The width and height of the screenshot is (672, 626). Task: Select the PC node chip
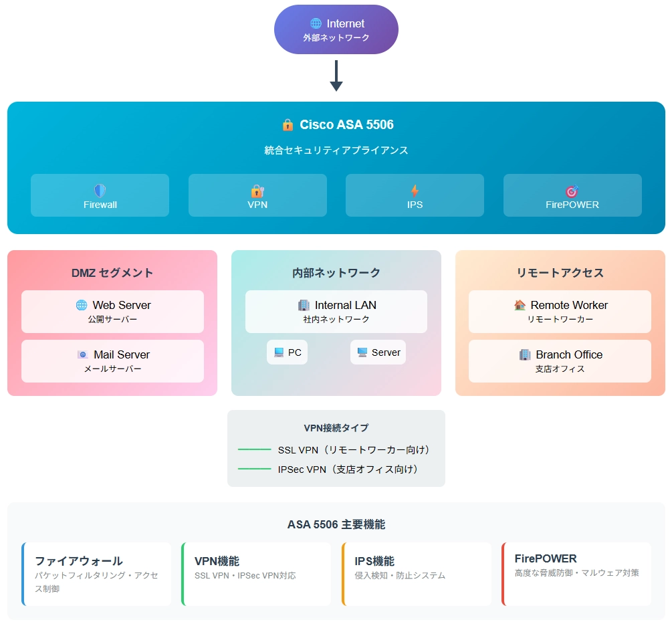click(287, 352)
